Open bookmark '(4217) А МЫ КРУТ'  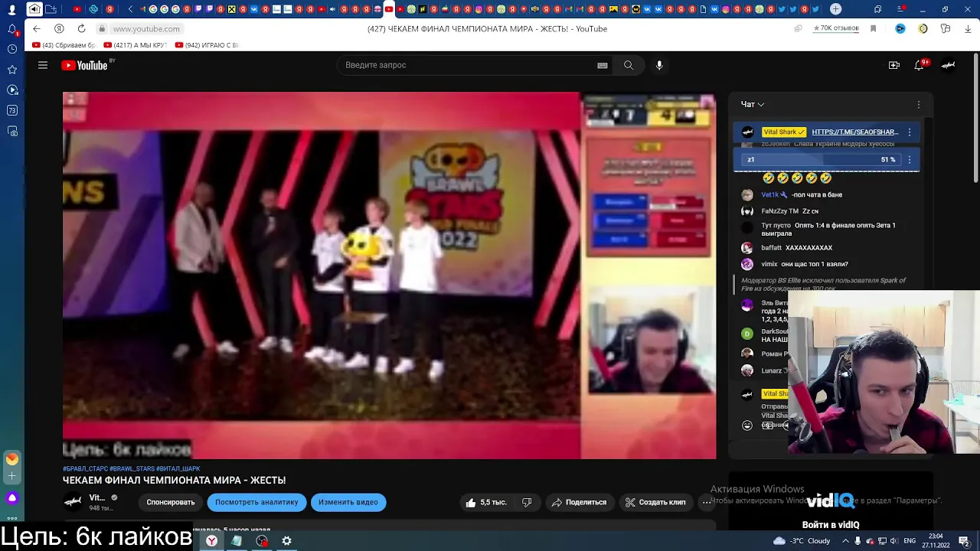tap(135, 45)
